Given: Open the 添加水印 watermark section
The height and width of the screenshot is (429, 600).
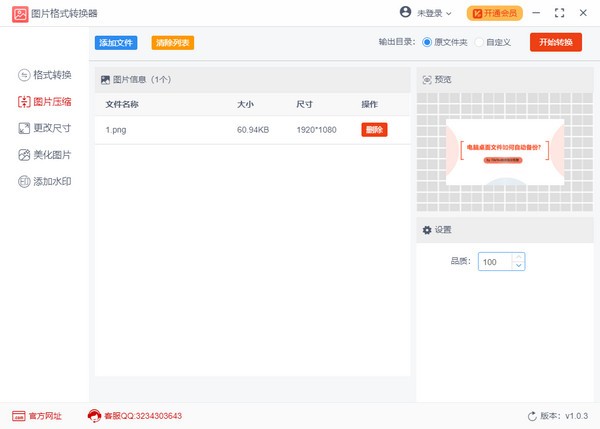Looking at the screenshot, I should point(46,182).
